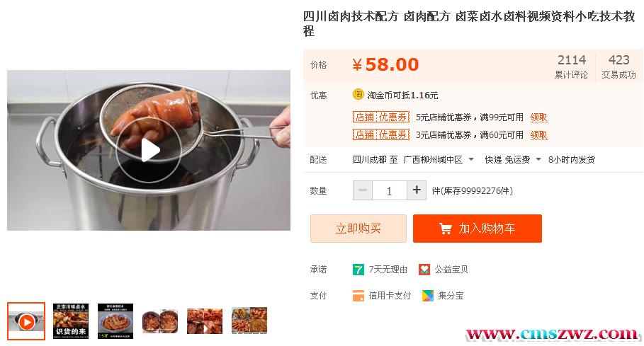Select the video thumbnail with play icon
Image resolution: width=644 pixels, height=346 pixels.
[26, 321]
